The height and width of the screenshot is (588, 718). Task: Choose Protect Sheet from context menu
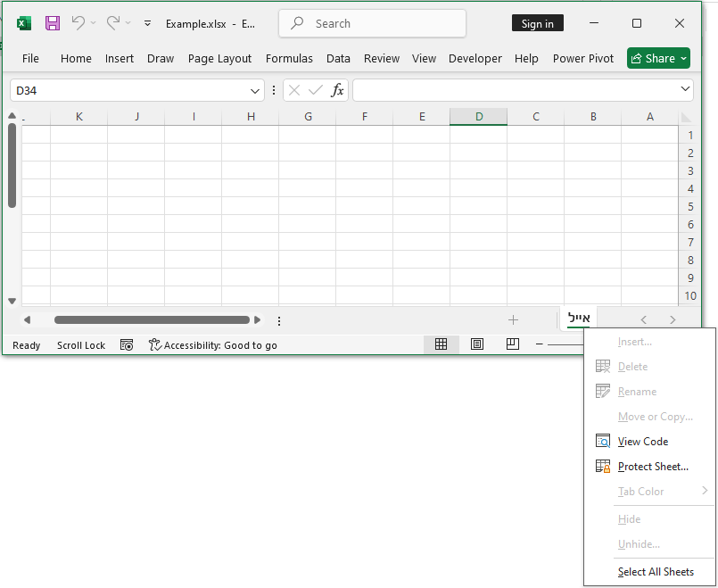652,467
